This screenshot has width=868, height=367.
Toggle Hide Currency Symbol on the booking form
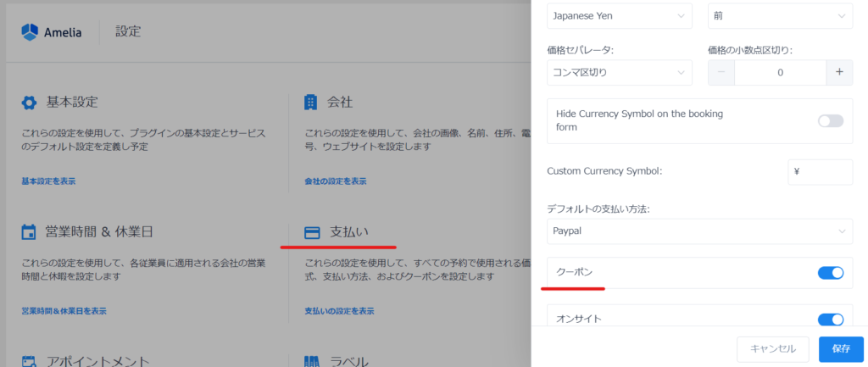tap(831, 120)
